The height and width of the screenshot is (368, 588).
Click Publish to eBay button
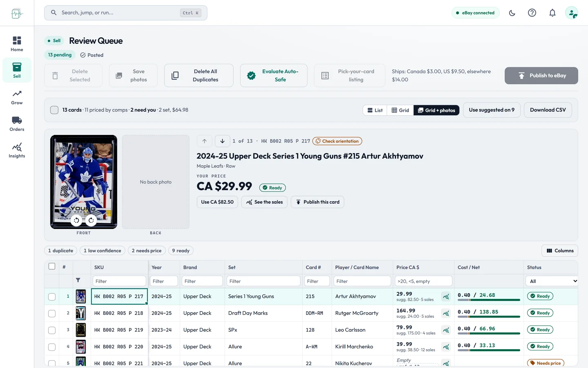(x=541, y=76)
